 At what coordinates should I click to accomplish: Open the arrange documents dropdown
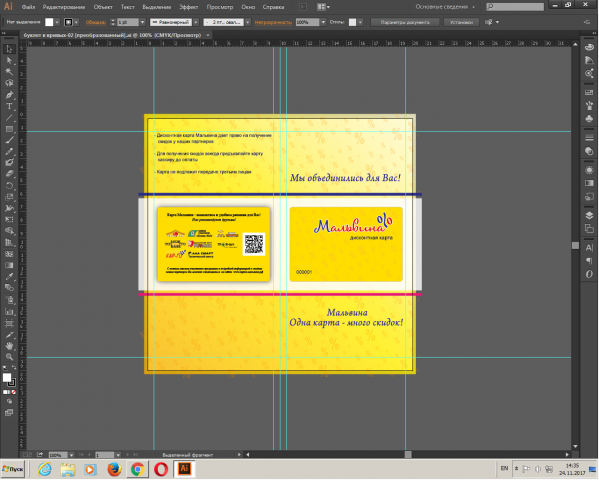click(324, 7)
